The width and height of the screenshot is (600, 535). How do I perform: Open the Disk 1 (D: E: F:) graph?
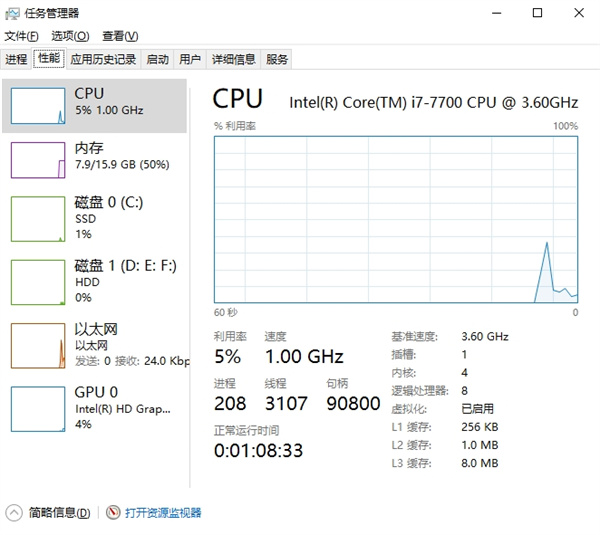pyautogui.click(x=37, y=282)
